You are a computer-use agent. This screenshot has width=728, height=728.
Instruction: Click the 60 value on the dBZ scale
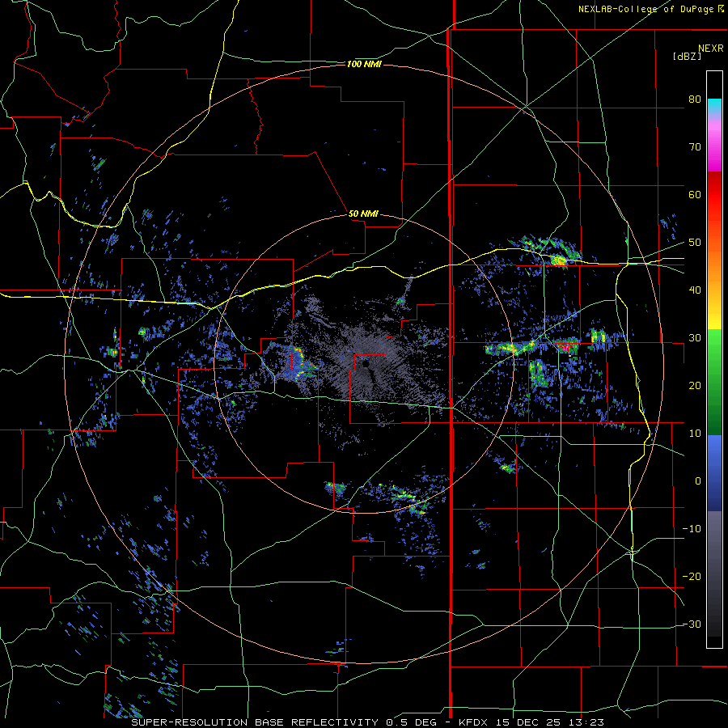[x=695, y=194]
